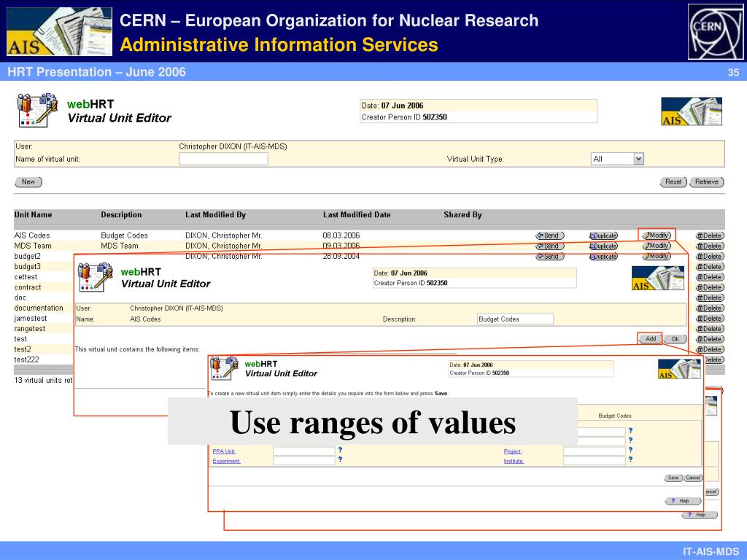Viewport: 747px width, 560px height.
Task: Delete the cettest virtual unit
Action: (x=710, y=277)
